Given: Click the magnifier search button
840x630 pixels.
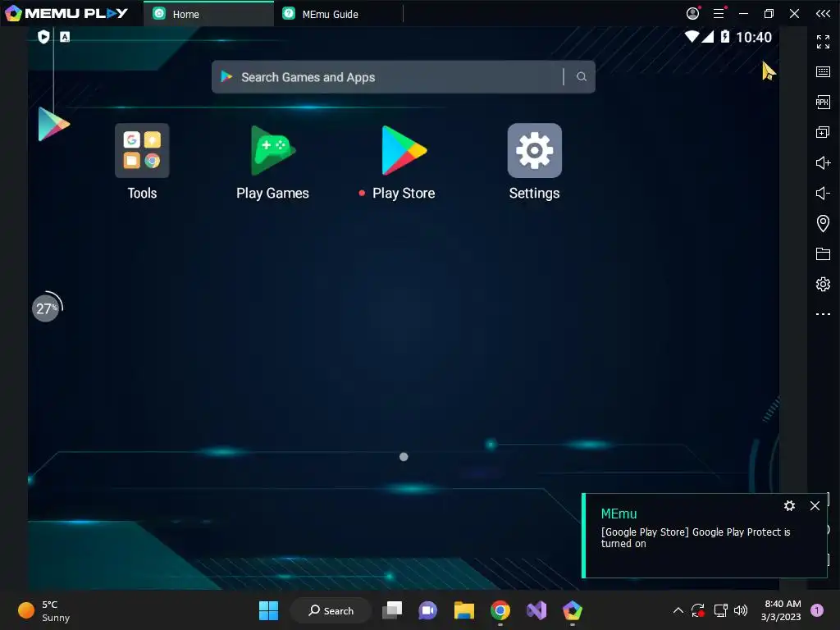Looking at the screenshot, I should point(582,77).
